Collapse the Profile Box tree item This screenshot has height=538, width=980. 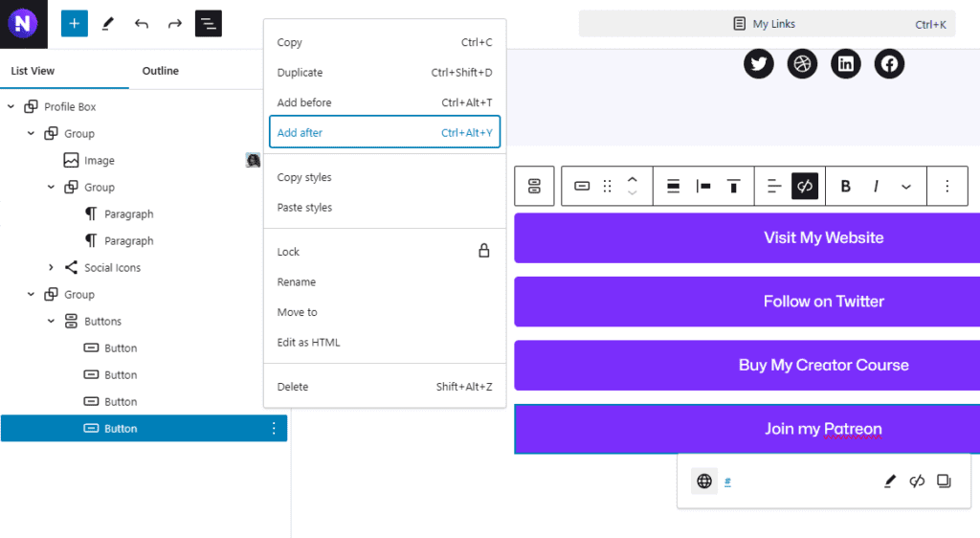click(x=11, y=106)
